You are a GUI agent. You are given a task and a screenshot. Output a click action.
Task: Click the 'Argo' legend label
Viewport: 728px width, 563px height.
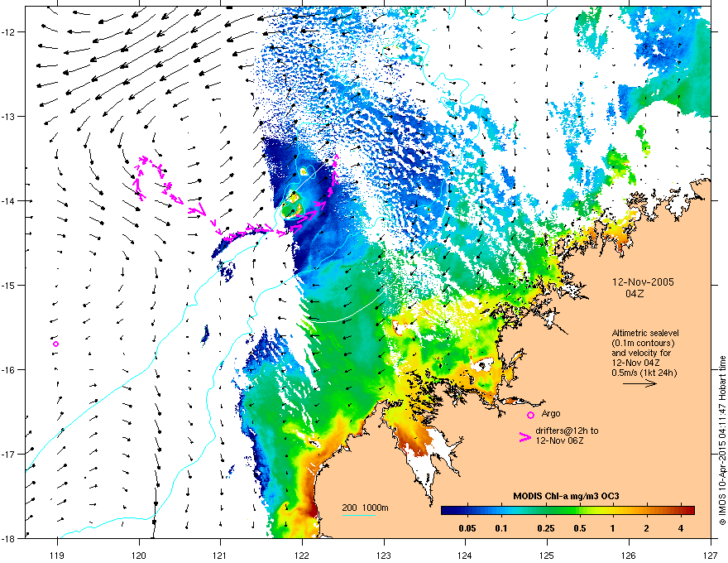(551, 413)
